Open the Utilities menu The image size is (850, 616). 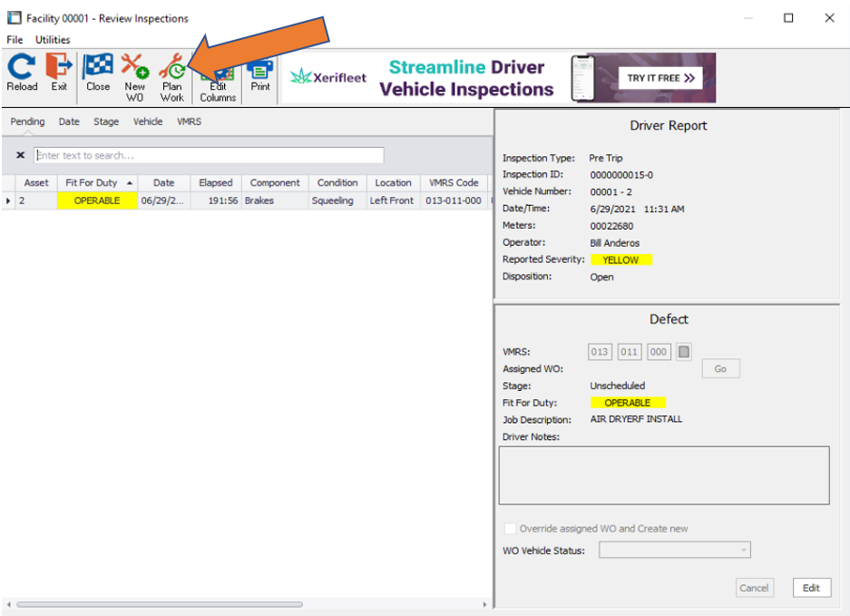point(53,40)
